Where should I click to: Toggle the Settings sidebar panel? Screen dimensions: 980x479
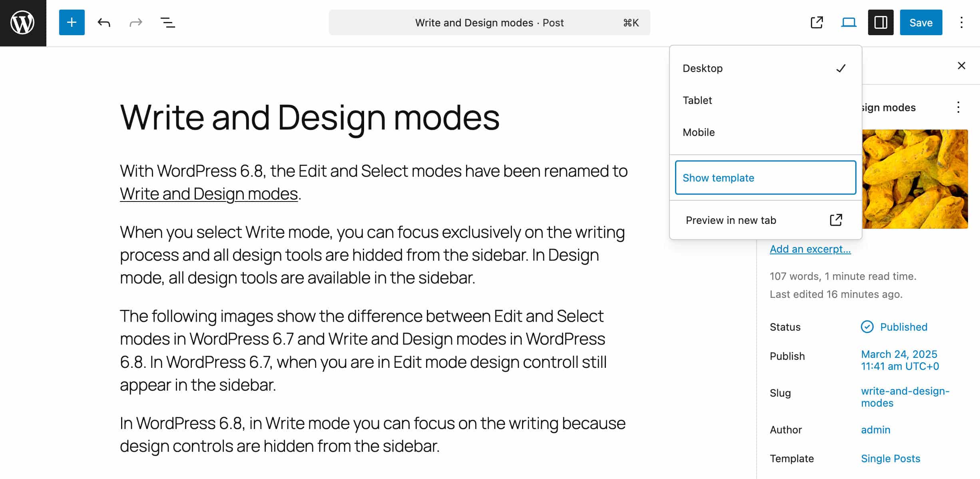880,22
